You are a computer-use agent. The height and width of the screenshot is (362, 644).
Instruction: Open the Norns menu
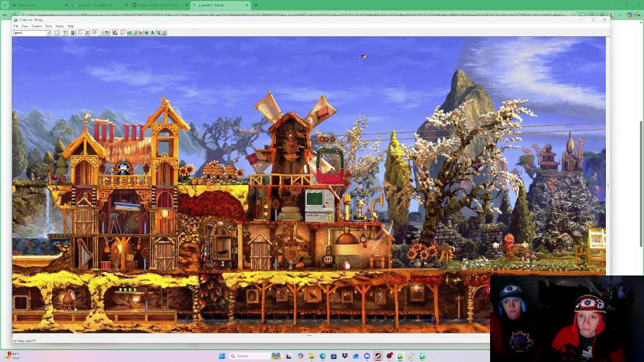60,26
